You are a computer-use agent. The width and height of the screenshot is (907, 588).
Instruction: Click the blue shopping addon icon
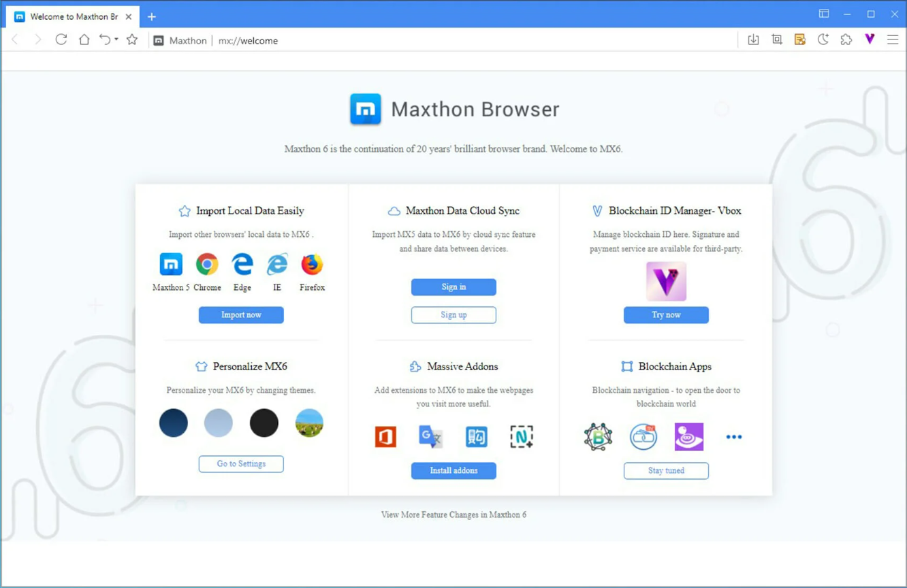point(476,436)
